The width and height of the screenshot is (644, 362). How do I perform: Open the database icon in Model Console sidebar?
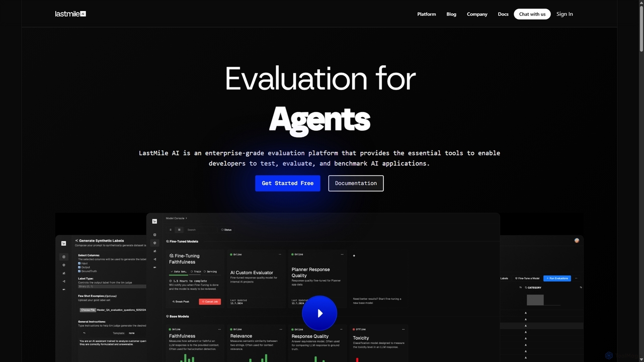pos(154,235)
